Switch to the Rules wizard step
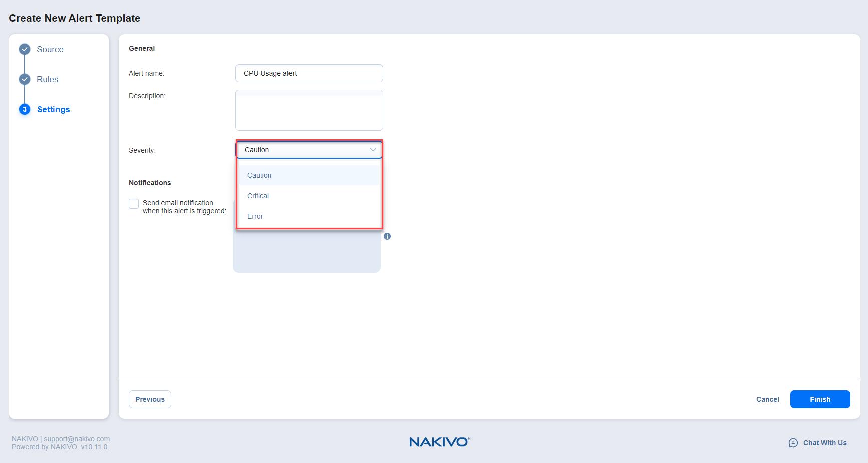The width and height of the screenshot is (868, 463). point(48,79)
